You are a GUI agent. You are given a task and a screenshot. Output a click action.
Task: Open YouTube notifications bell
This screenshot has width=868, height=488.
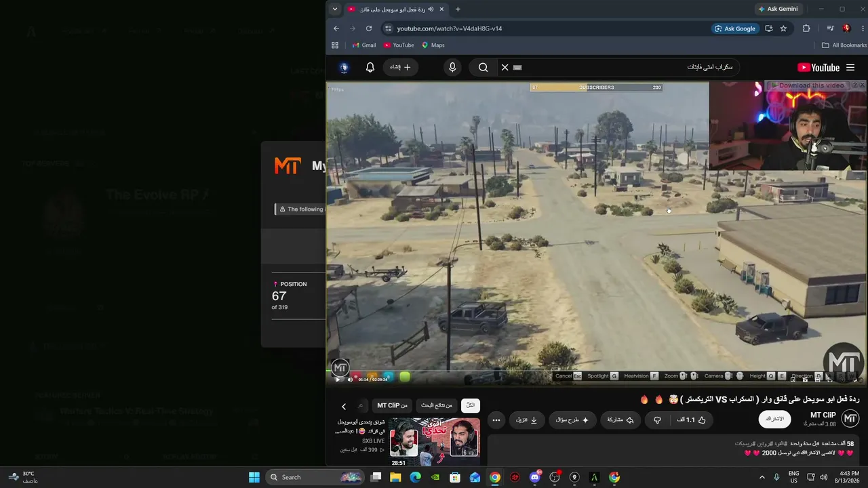tap(370, 67)
